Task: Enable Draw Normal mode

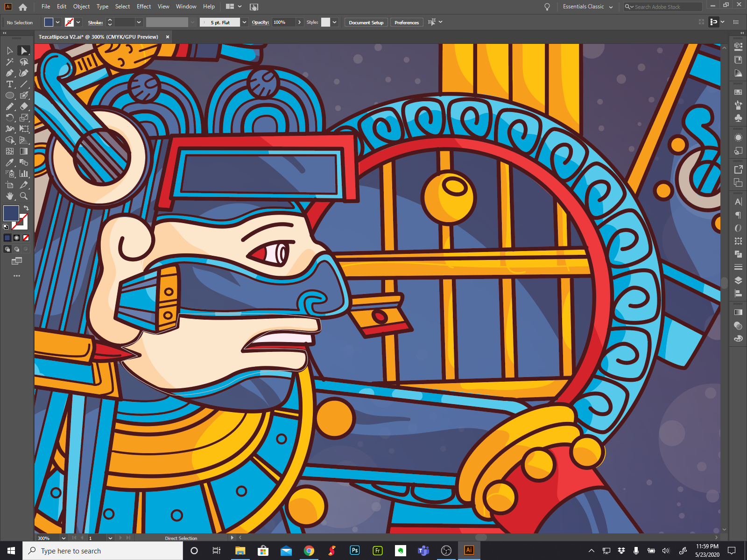Action: (x=7, y=249)
